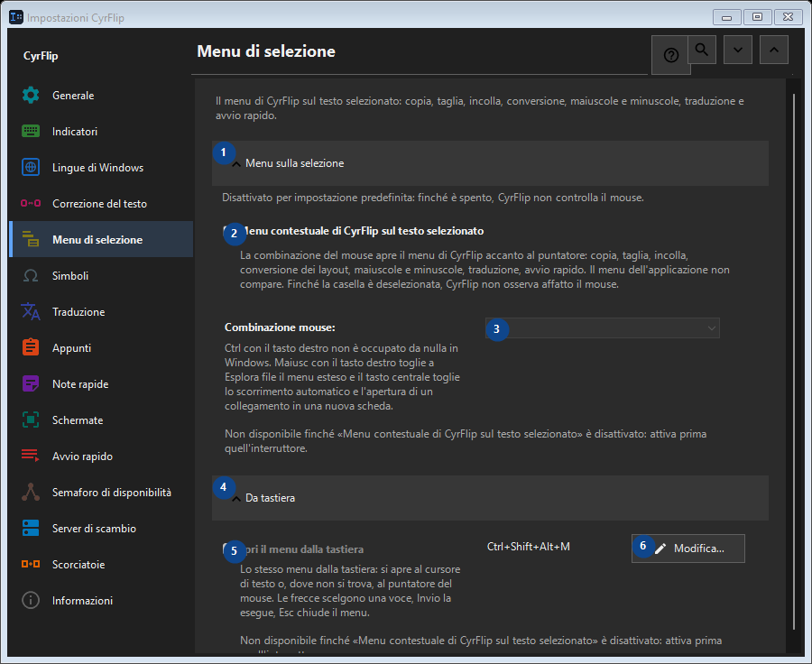
Task: Select the purple Note rapide icon
Action: point(31,384)
